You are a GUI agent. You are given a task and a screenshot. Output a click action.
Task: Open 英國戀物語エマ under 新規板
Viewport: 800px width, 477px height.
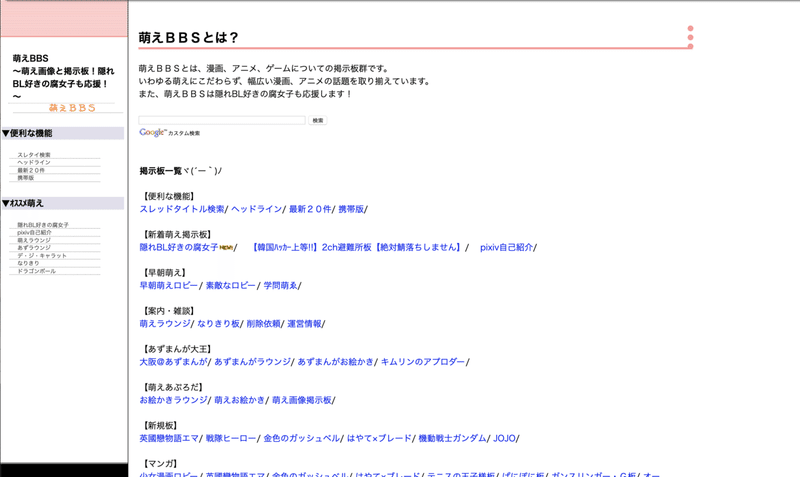169,438
